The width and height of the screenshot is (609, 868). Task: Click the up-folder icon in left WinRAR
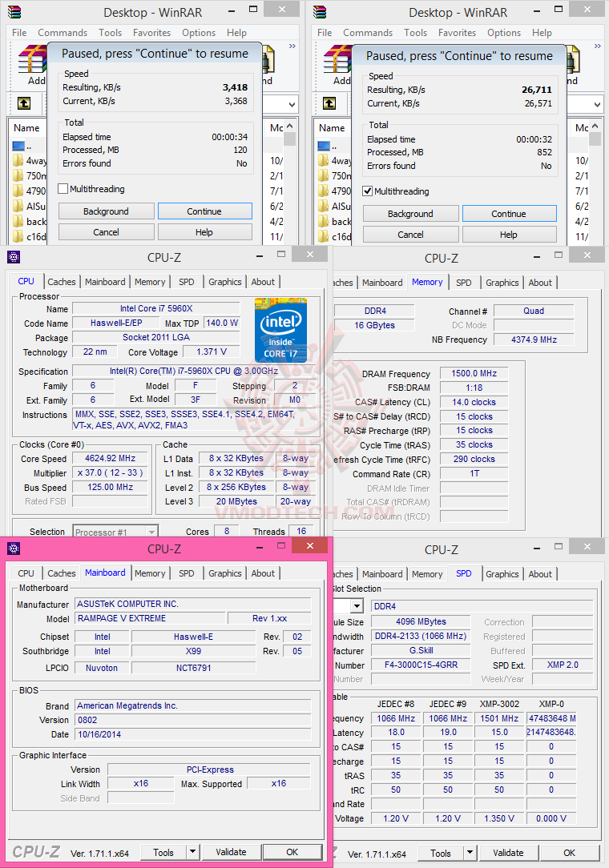(24, 103)
